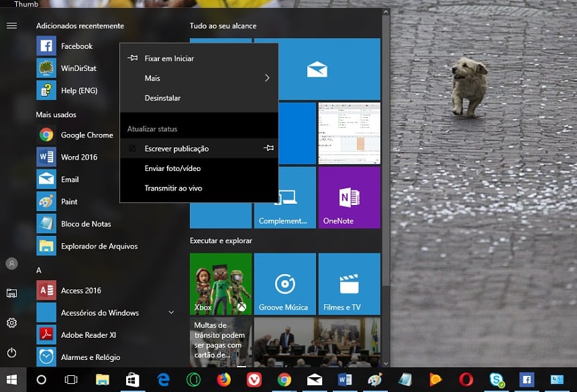Launch Microsoft Edge from the taskbar
This screenshot has width=577, height=392.
pyautogui.click(x=163, y=379)
